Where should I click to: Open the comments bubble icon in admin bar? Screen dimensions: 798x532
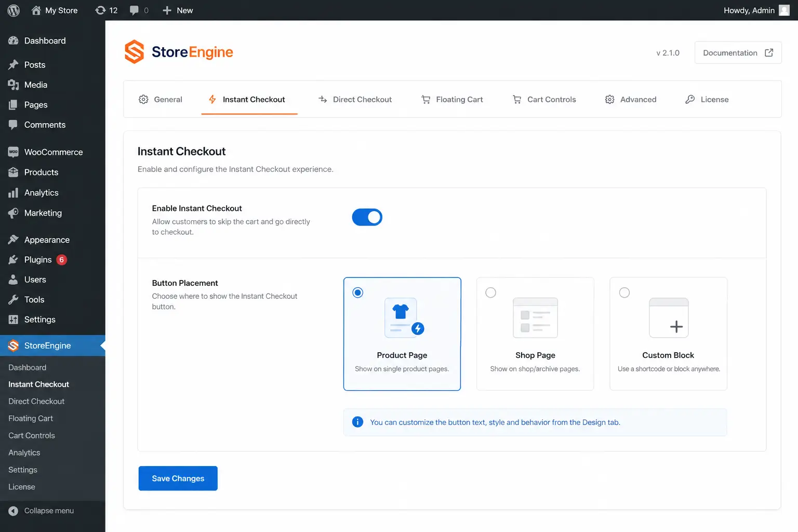(134, 10)
